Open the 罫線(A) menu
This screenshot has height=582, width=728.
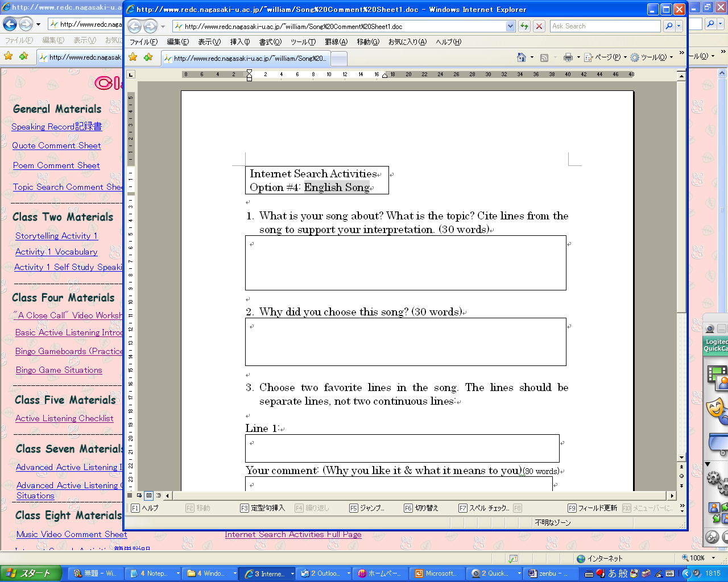click(336, 42)
